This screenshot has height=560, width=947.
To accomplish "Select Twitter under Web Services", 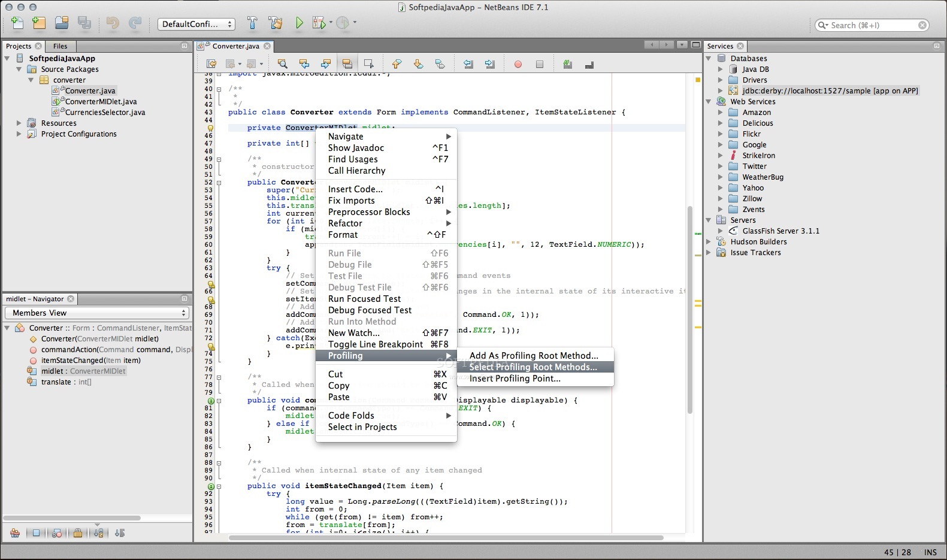I will (x=754, y=167).
